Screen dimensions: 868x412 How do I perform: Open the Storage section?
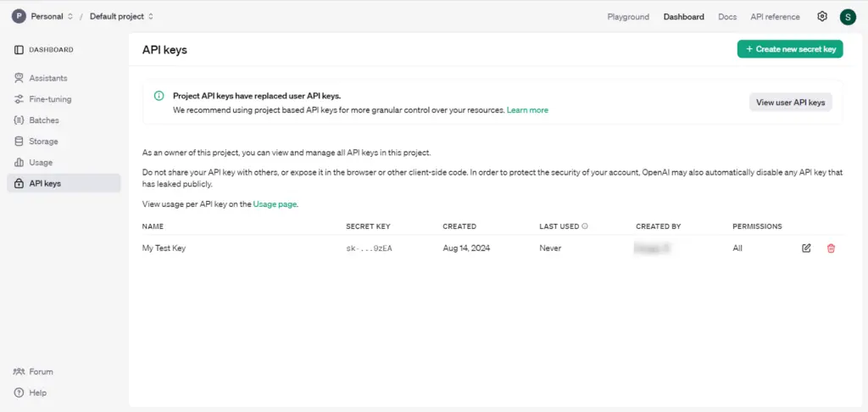(x=43, y=142)
